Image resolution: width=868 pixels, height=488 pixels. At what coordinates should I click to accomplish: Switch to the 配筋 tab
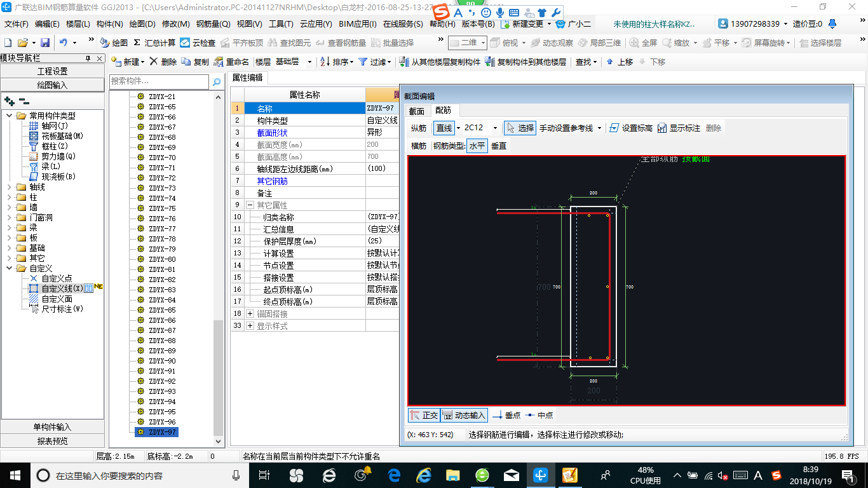click(x=443, y=111)
